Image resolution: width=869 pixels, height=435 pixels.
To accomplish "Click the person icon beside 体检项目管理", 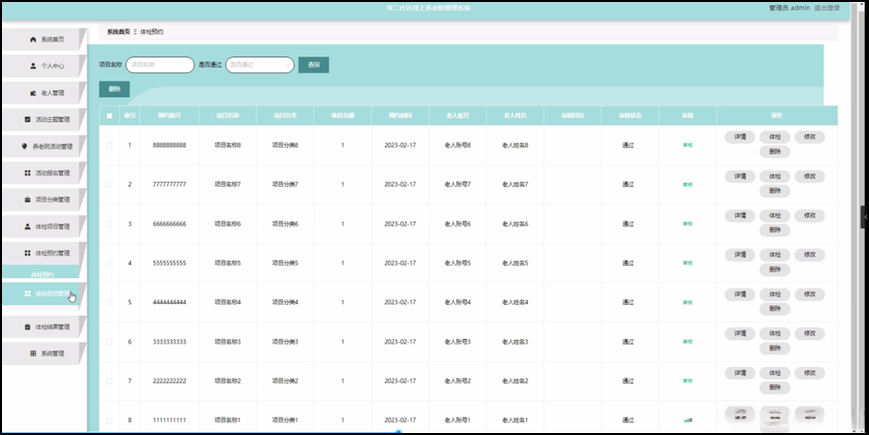I will coord(28,226).
